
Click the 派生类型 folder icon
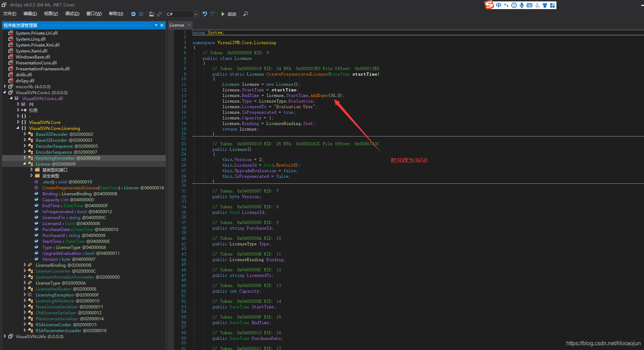(37, 176)
